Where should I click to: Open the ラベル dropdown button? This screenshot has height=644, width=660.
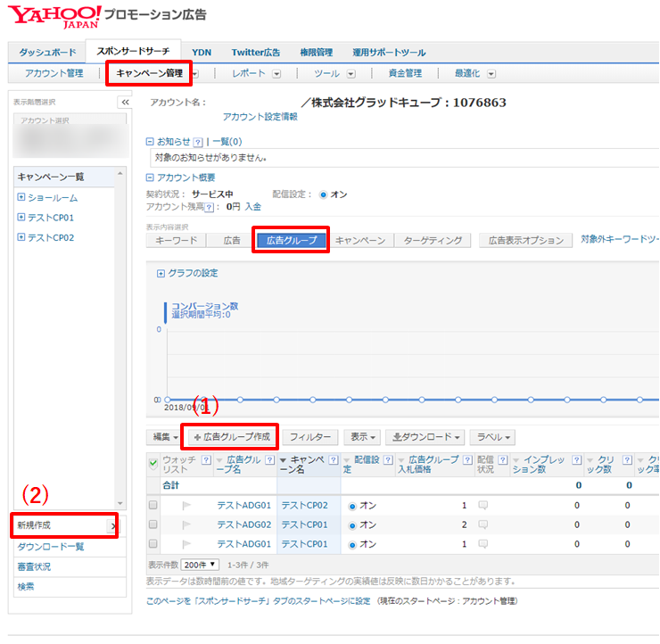coord(492,437)
